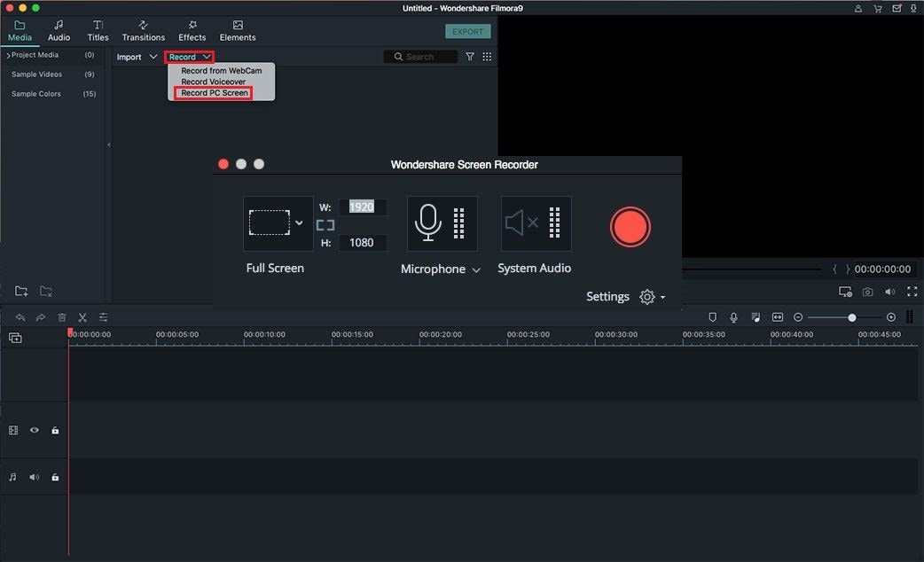Redo the timeline action
The height and width of the screenshot is (562, 924).
[41, 317]
